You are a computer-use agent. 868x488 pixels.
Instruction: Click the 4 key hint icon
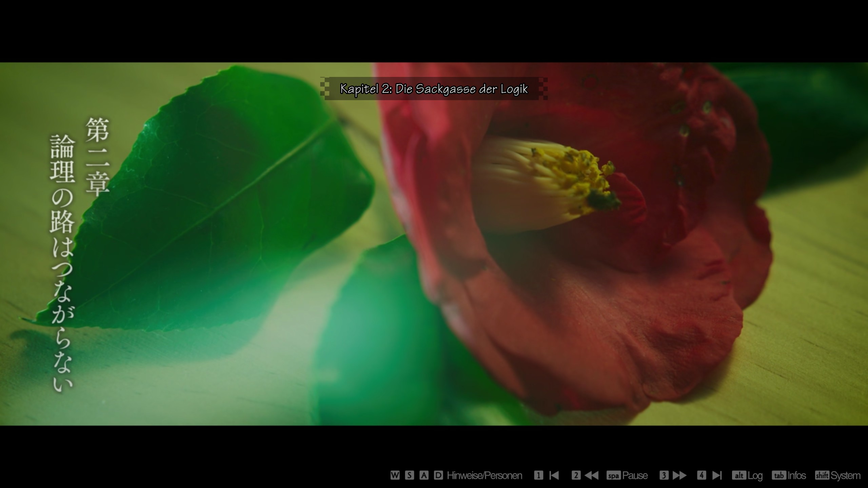pyautogui.click(x=702, y=475)
